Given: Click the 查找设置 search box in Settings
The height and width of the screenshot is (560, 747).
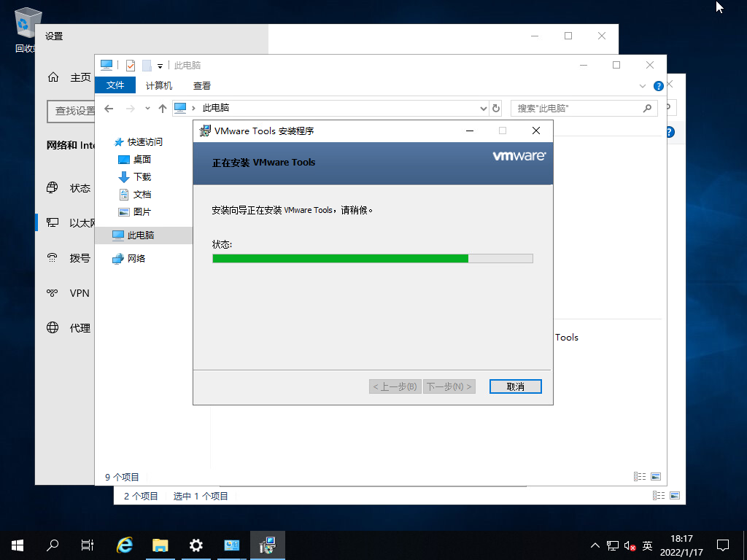Looking at the screenshot, I should click(71, 111).
